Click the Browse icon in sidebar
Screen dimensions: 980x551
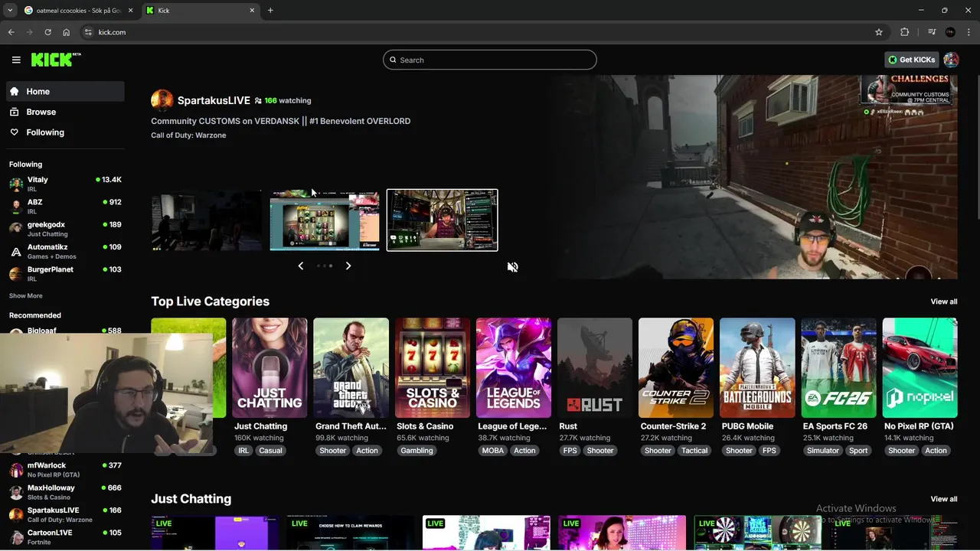coord(14,112)
